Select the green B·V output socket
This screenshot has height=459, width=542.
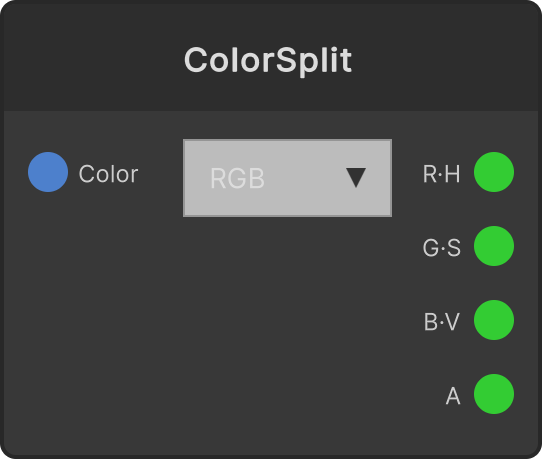(494, 320)
